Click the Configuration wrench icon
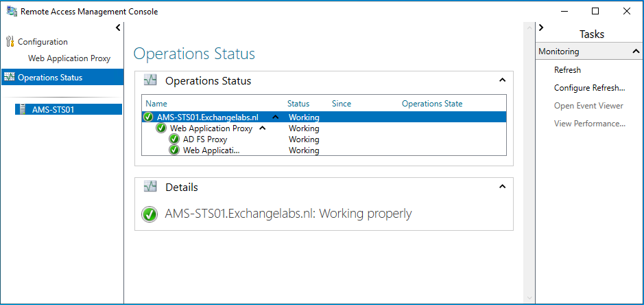This screenshot has height=305, width=644. pyautogui.click(x=10, y=42)
